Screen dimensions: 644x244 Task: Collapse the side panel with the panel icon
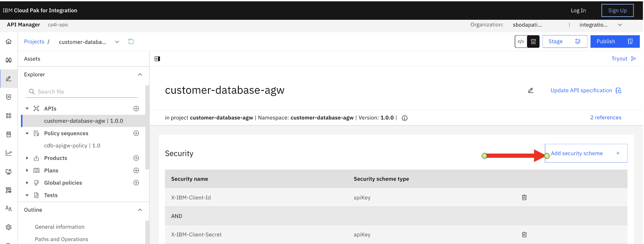tap(157, 59)
